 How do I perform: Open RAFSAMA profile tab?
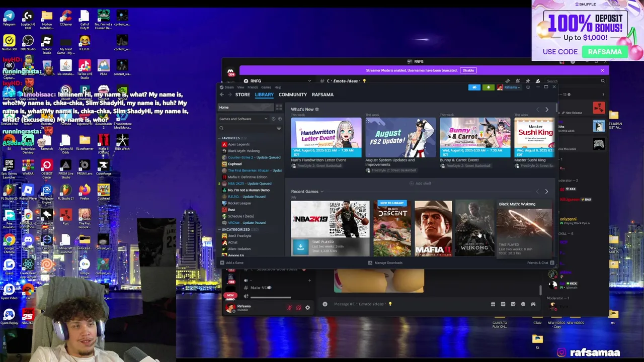pos(323,95)
